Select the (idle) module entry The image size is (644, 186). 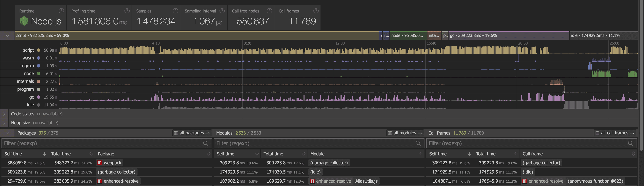point(315,172)
